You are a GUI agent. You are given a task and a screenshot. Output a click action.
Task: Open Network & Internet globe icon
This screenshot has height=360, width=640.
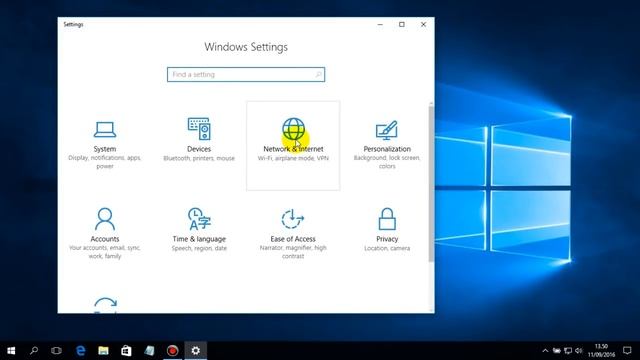tap(293, 129)
